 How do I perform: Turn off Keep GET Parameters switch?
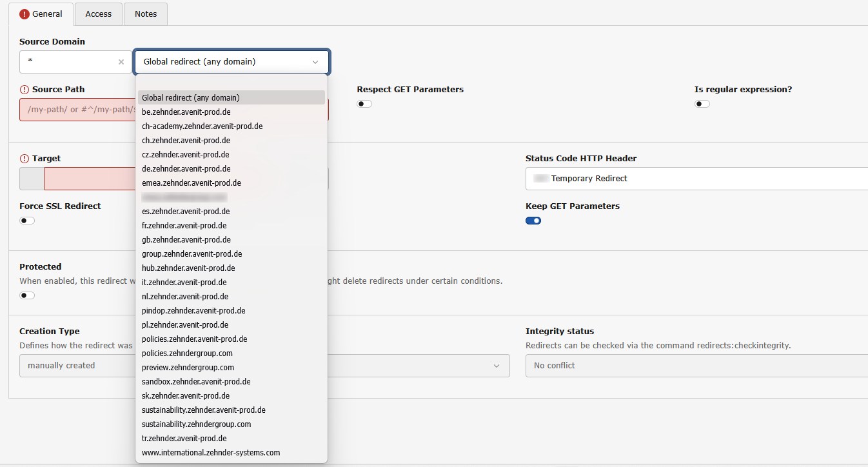point(533,221)
